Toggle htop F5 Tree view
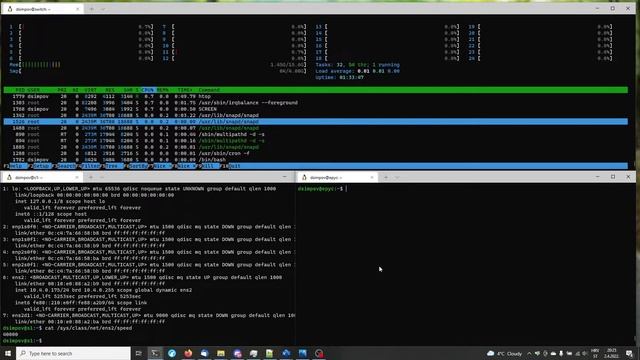 113,166
